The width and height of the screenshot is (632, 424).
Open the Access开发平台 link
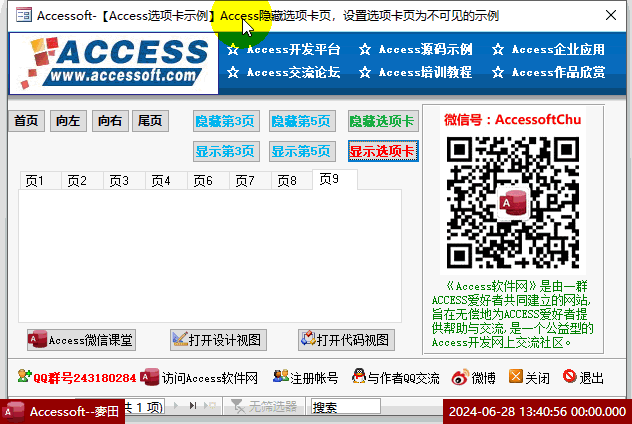[293, 50]
